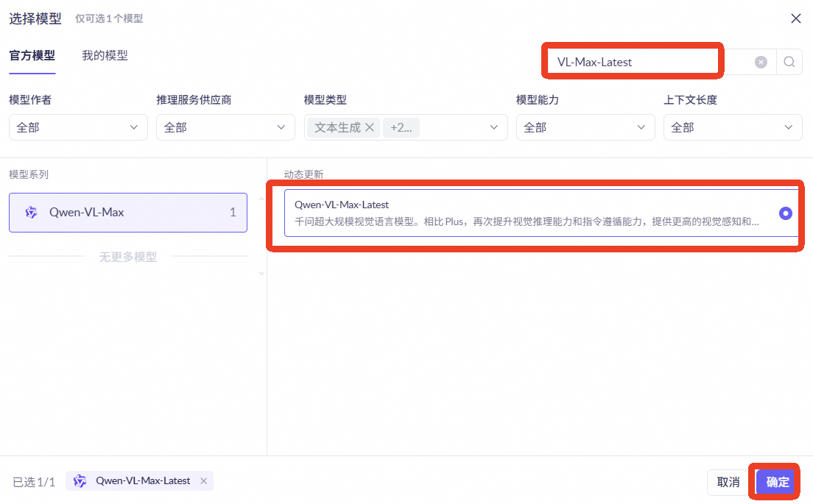Click the 模型系列 section label
Viewport: 813px width, 504px height.
click(x=29, y=174)
